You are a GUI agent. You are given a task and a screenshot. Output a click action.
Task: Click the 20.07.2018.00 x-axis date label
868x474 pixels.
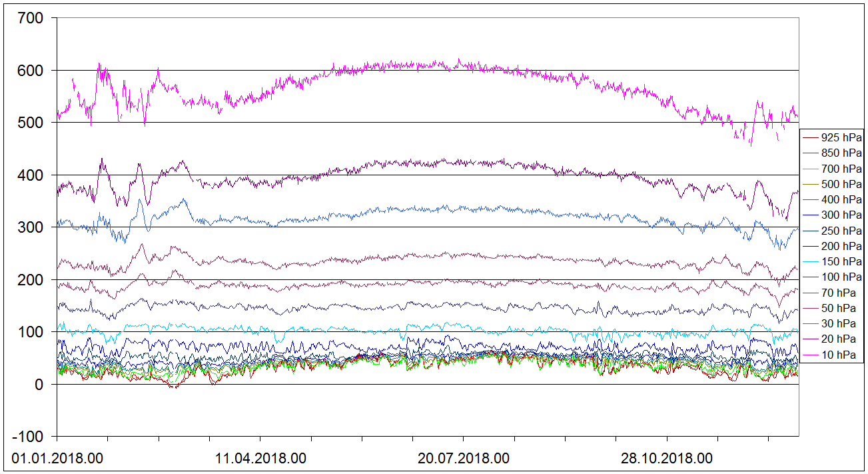click(464, 459)
